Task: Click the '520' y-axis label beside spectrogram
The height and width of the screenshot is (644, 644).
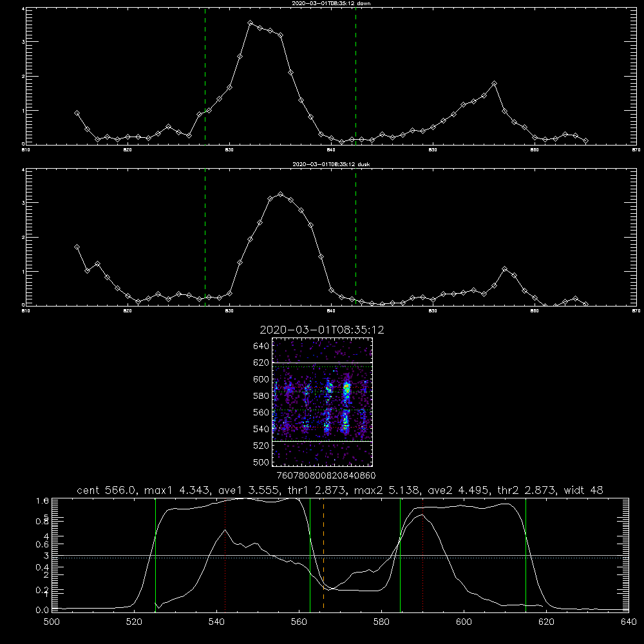Action: (261, 446)
